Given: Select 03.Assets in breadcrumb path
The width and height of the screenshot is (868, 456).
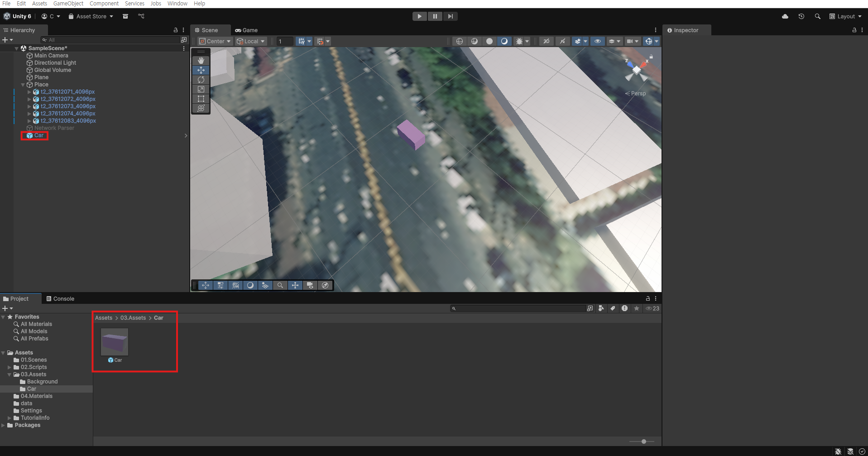Looking at the screenshot, I should coord(133,318).
